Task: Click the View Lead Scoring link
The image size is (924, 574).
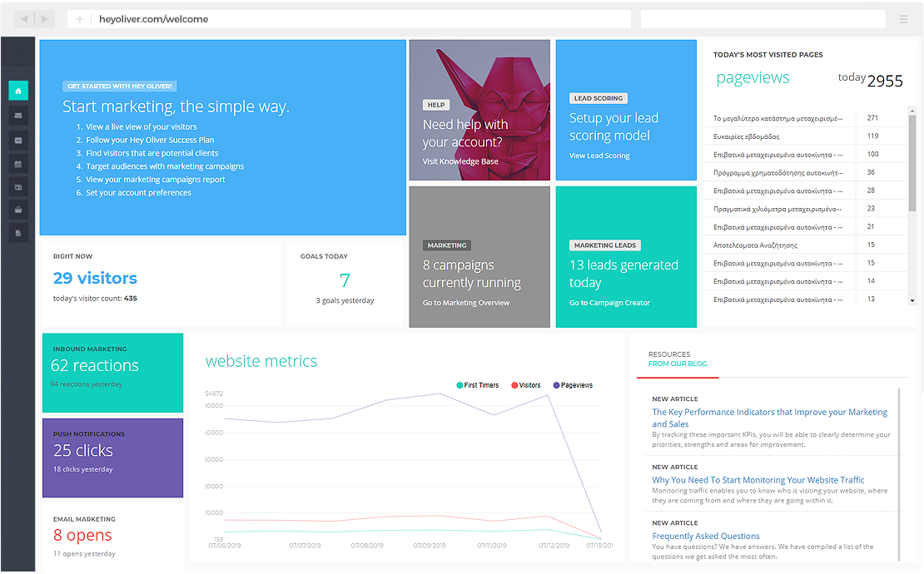Action: tap(599, 156)
